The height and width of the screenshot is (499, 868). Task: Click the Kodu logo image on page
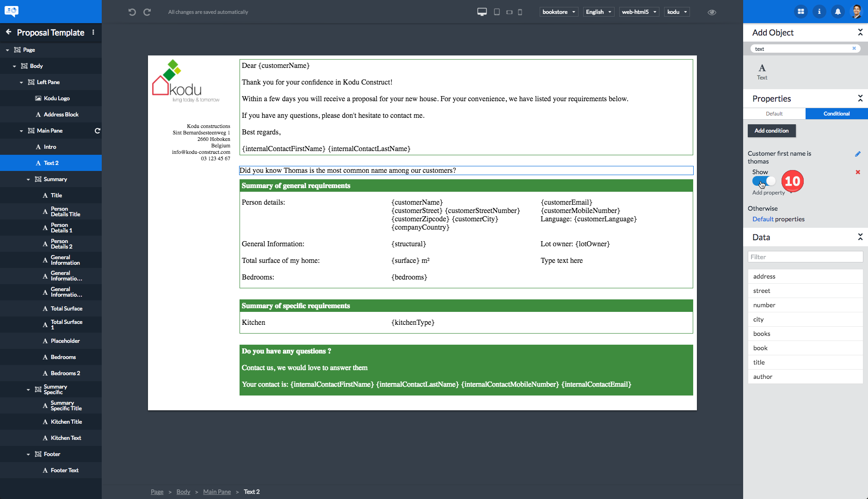tap(186, 81)
